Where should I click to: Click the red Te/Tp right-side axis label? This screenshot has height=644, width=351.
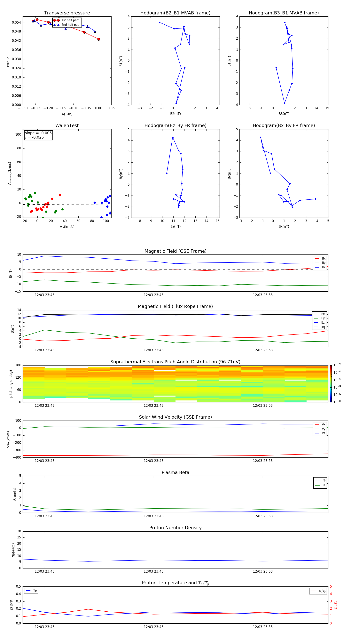336,605
